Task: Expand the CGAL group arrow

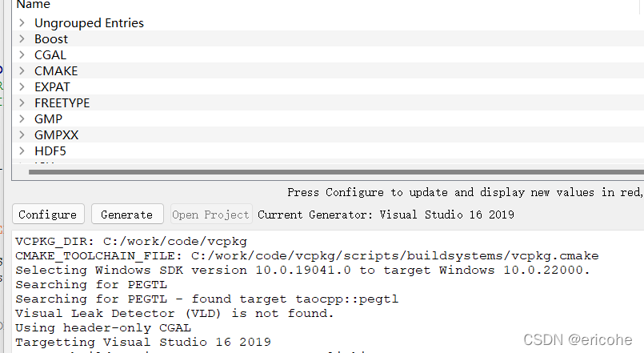Action: click(22, 55)
